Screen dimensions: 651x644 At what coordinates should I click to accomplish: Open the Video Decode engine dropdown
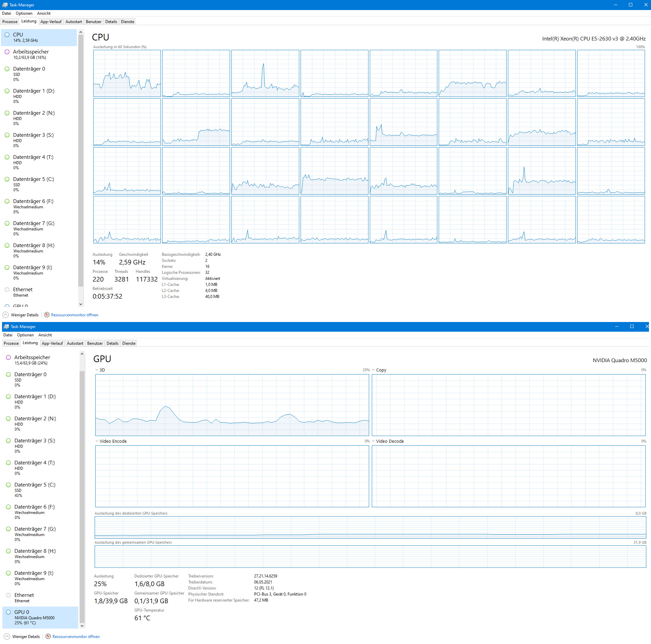tap(373, 441)
